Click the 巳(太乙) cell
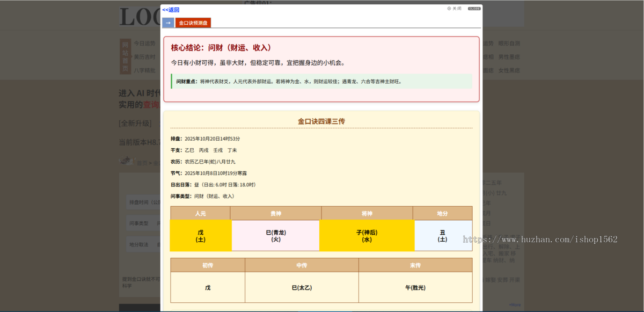This screenshot has width=644, height=312. pyautogui.click(x=302, y=288)
